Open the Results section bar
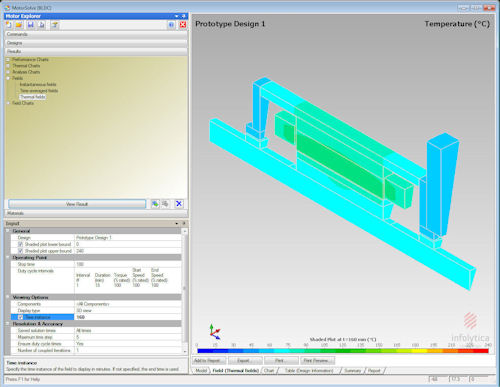The width and height of the screenshot is (500, 387). pyautogui.click(x=96, y=52)
